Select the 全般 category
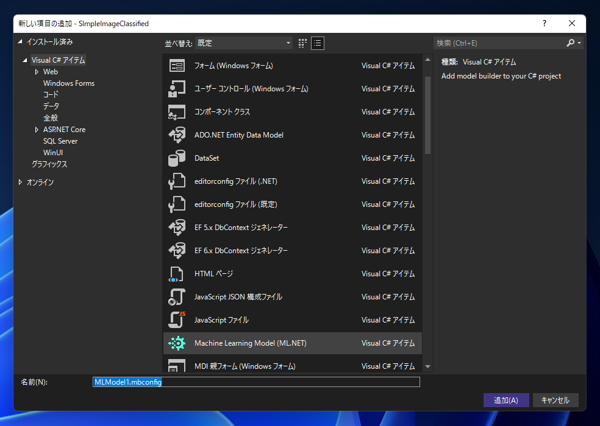This screenshot has height=426, width=600. coord(51,118)
